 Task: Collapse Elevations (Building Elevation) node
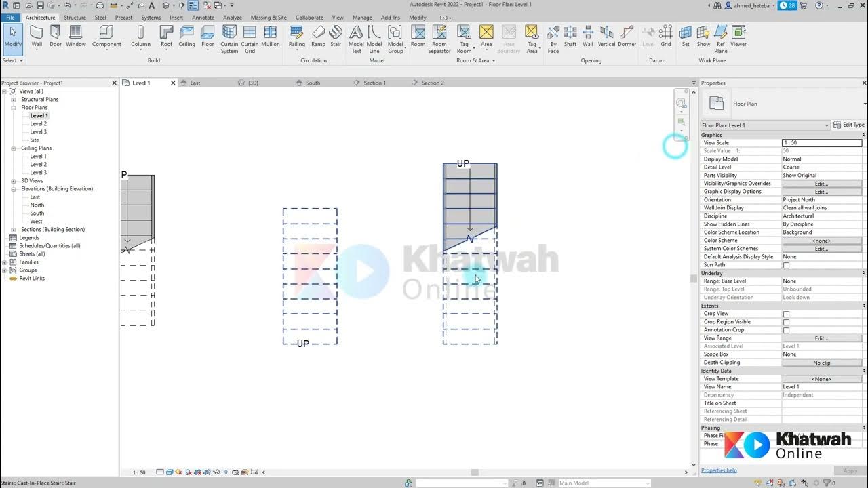tap(14, 189)
